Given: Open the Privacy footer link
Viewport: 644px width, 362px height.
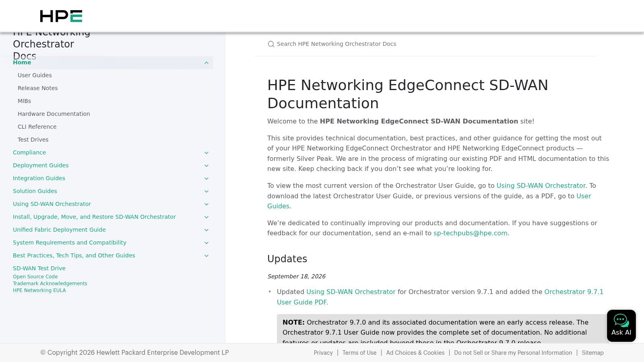Looking at the screenshot, I should [x=323, y=353].
